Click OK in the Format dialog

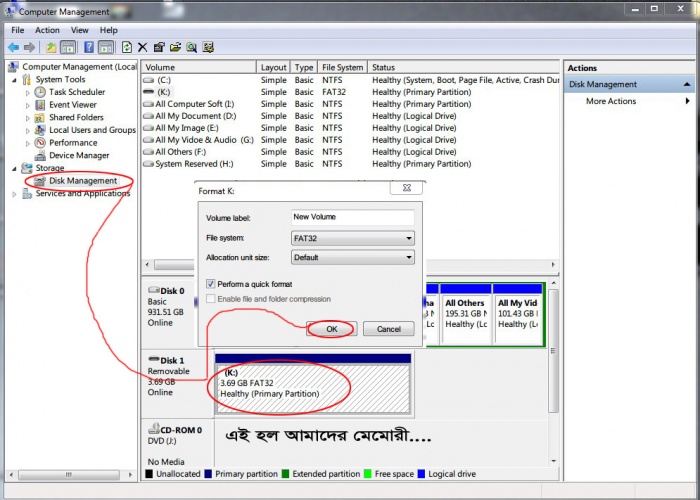click(x=331, y=329)
